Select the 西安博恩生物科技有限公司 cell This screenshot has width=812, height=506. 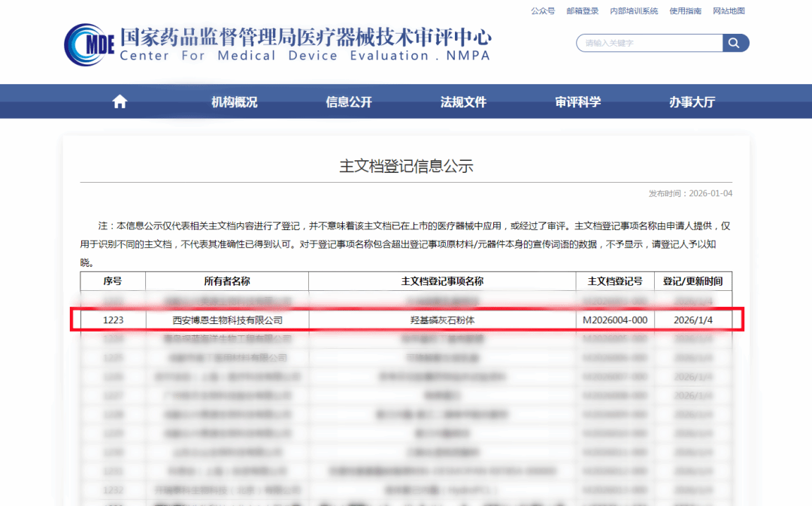coord(227,320)
